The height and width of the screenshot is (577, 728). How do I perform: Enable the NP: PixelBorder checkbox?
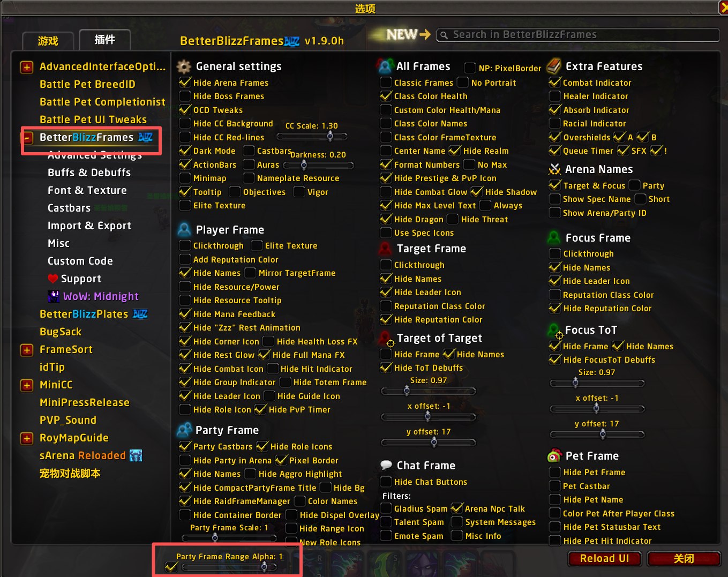pos(470,68)
